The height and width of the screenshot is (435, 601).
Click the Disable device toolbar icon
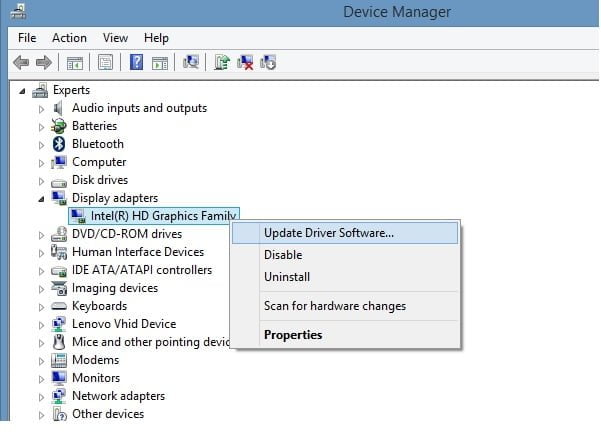click(x=268, y=62)
